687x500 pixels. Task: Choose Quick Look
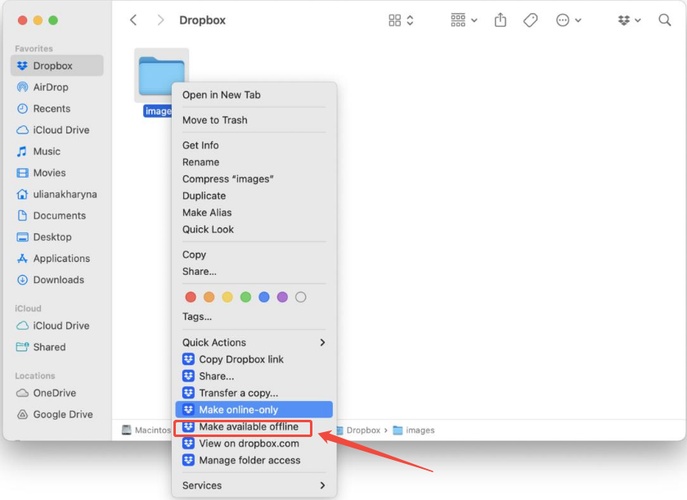click(x=254, y=230)
